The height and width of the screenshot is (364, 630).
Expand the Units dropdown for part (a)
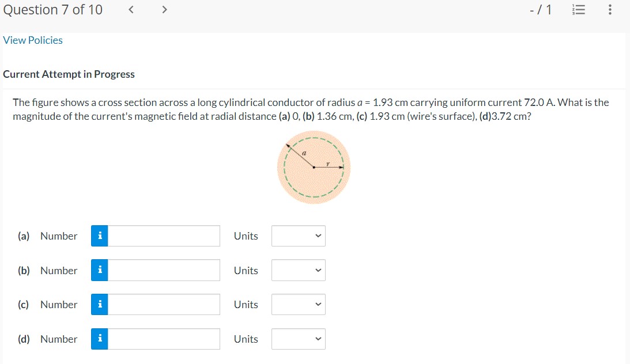(x=299, y=236)
